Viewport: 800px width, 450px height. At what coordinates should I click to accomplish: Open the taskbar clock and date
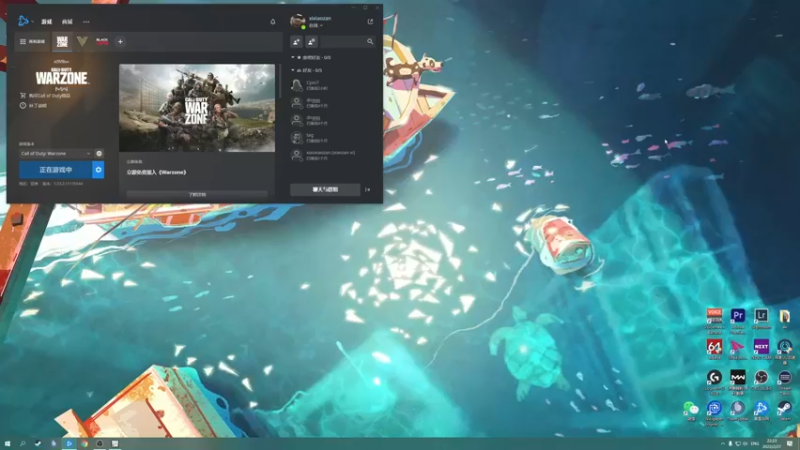click(x=772, y=443)
